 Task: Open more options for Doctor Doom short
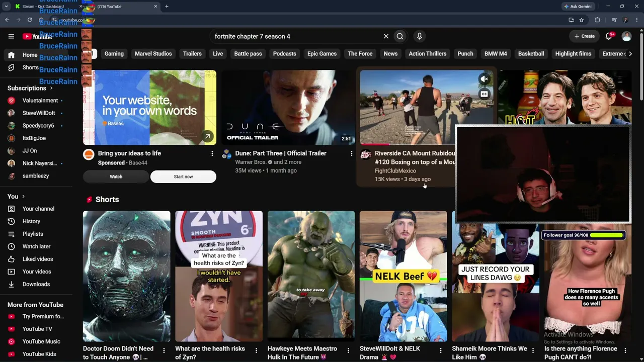(164, 350)
